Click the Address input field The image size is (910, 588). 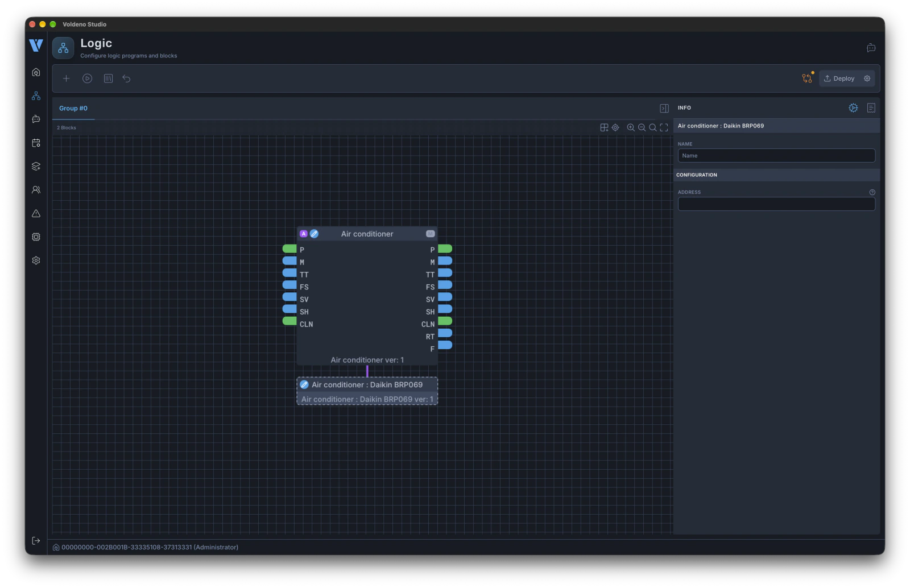tap(776, 204)
